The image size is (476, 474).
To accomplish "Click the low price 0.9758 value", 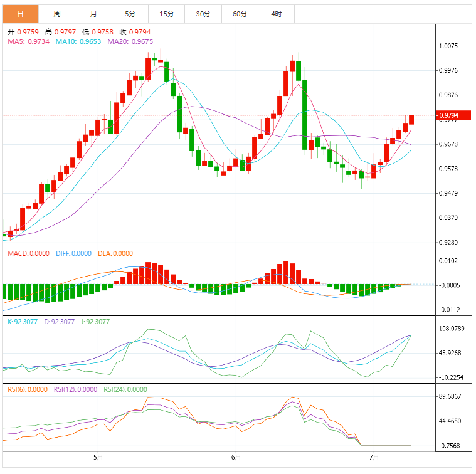I will pyautogui.click(x=102, y=32).
